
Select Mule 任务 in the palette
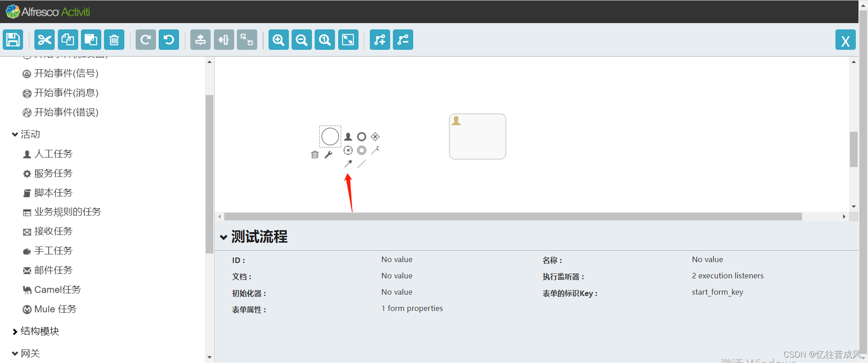pyautogui.click(x=50, y=309)
